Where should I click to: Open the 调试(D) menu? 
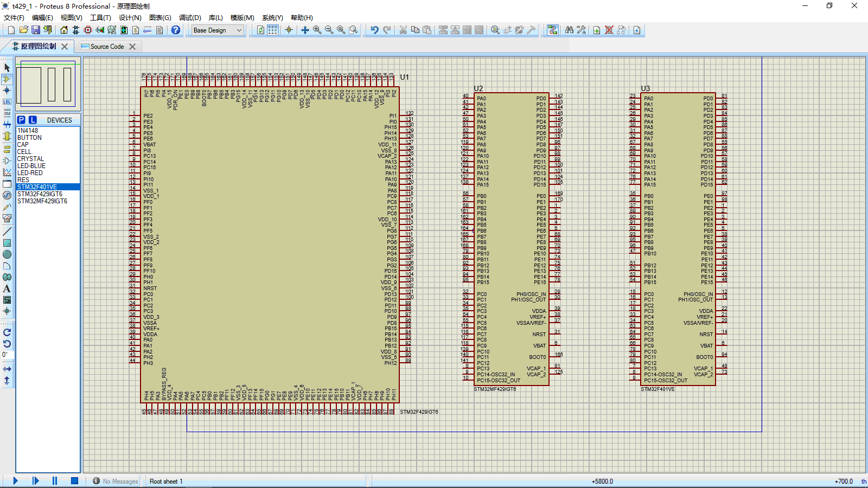tap(189, 17)
